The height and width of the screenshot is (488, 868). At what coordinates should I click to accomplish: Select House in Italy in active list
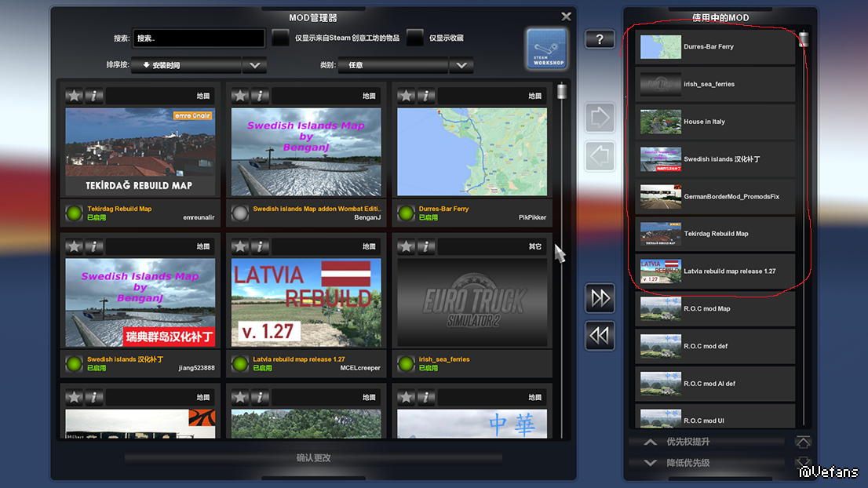tap(715, 122)
